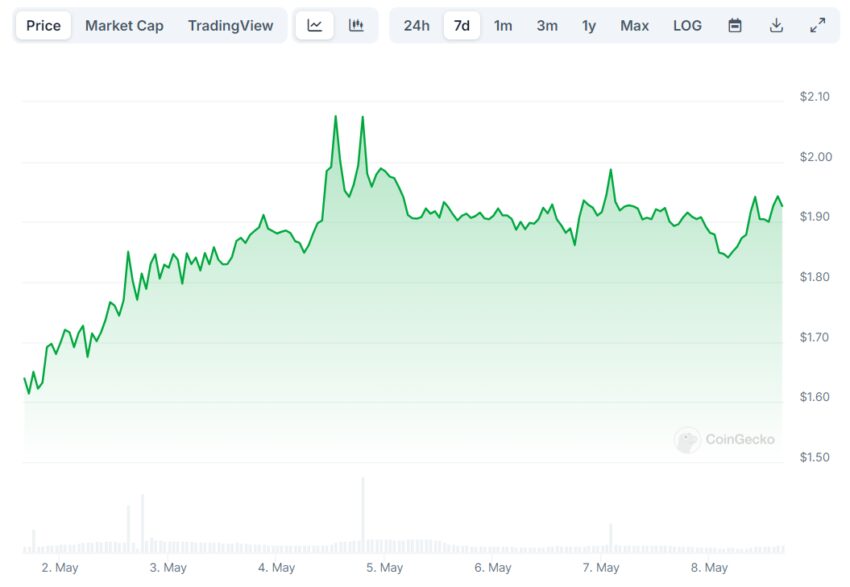
Task: Switch to the TradingView tab
Action: coord(230,25)
